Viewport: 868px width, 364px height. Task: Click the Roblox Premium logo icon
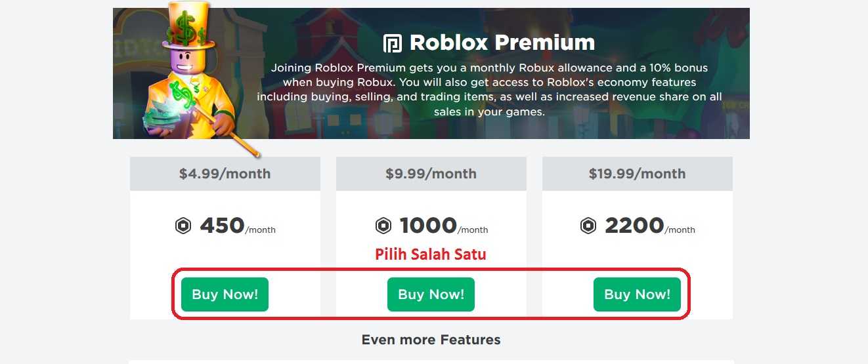point(392,43)
